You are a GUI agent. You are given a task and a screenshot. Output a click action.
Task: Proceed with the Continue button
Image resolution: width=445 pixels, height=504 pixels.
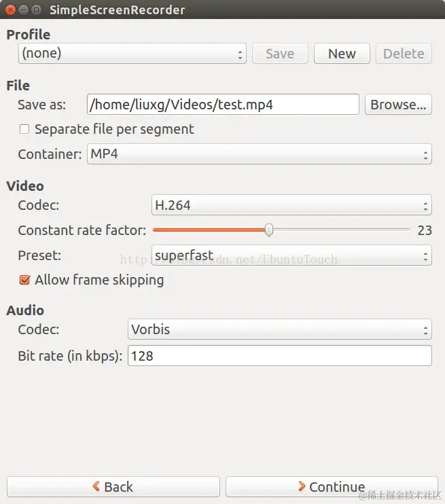coord(332,486)
